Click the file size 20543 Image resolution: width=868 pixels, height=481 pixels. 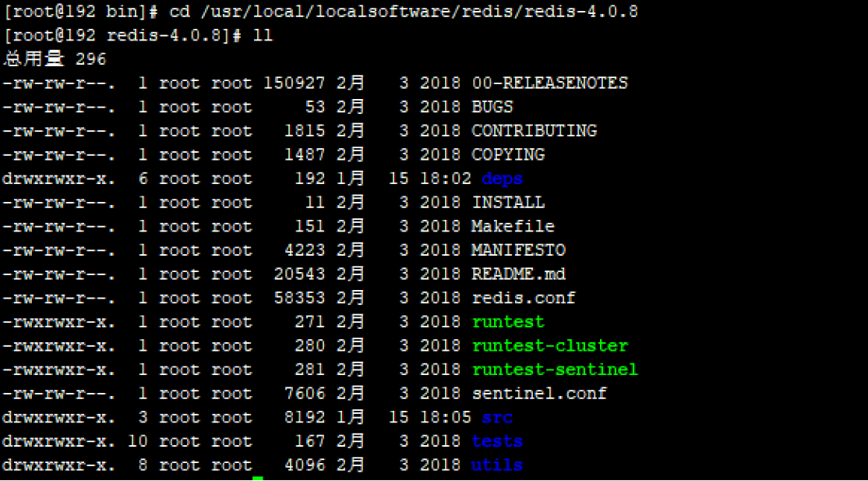tap(299, 274)
